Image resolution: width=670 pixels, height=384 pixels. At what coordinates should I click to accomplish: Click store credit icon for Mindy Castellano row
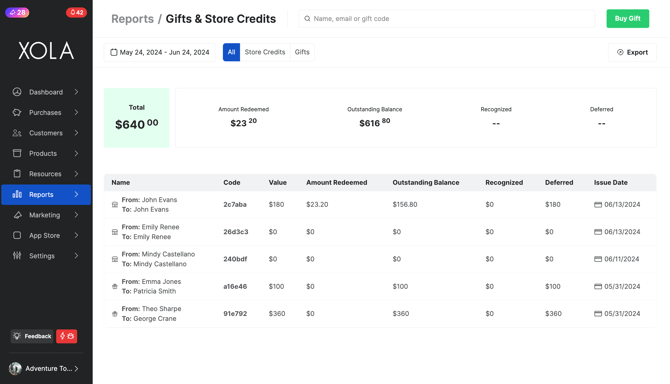[x=115, y=259]
